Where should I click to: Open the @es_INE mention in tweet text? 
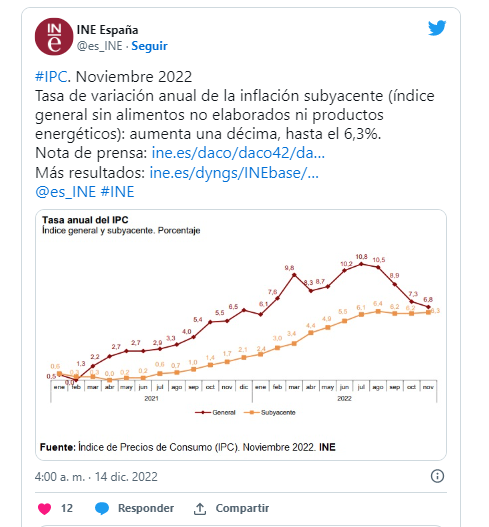click(x=66, y=192)
